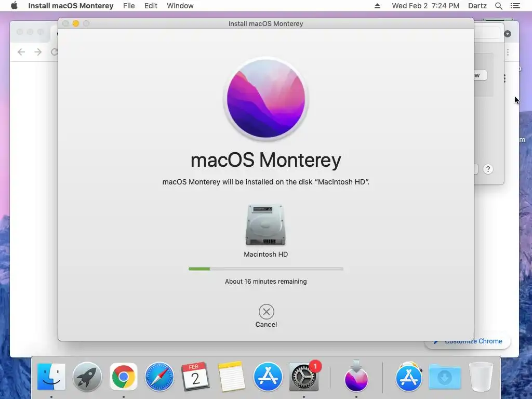Click the About 16 minutes remaining text
This screenshot has height=399, width=532.
click(265, 281)
